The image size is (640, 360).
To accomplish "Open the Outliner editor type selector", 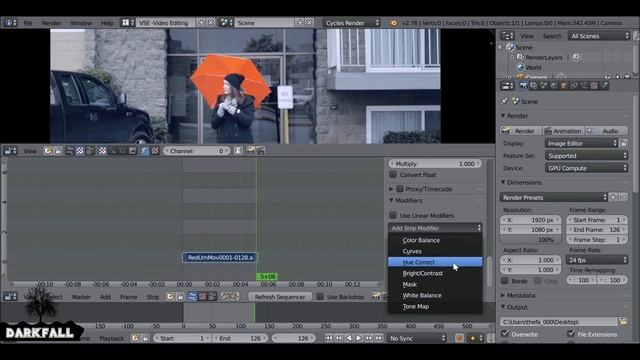I will point(507,36).
